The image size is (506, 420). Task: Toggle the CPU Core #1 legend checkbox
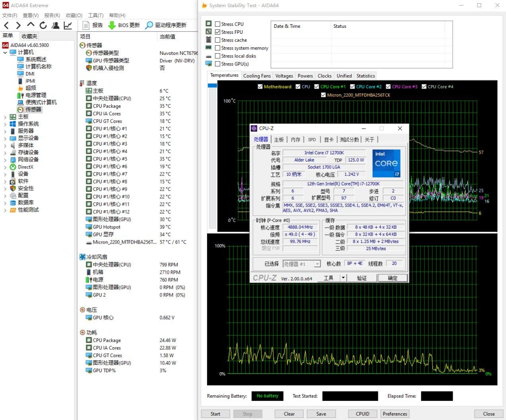click(317, 87)
